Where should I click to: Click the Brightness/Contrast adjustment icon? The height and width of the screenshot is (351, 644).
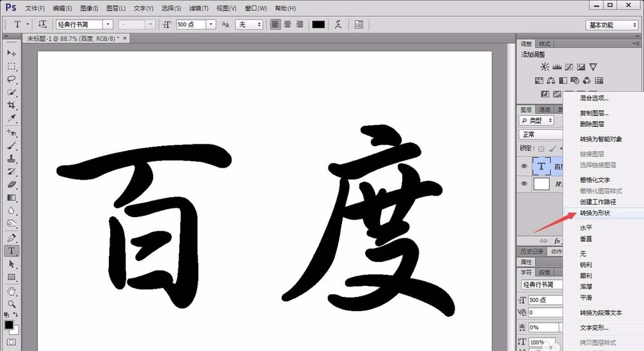coord(545,66)
